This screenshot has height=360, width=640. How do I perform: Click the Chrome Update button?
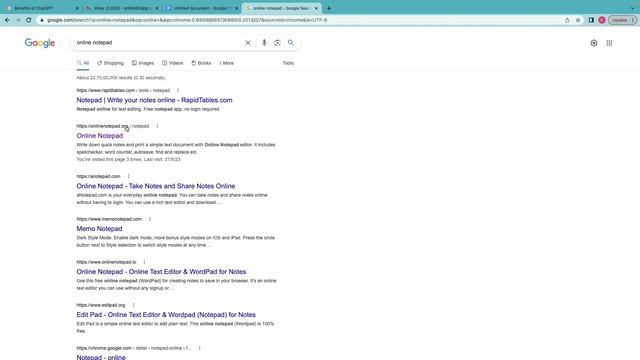622,20
